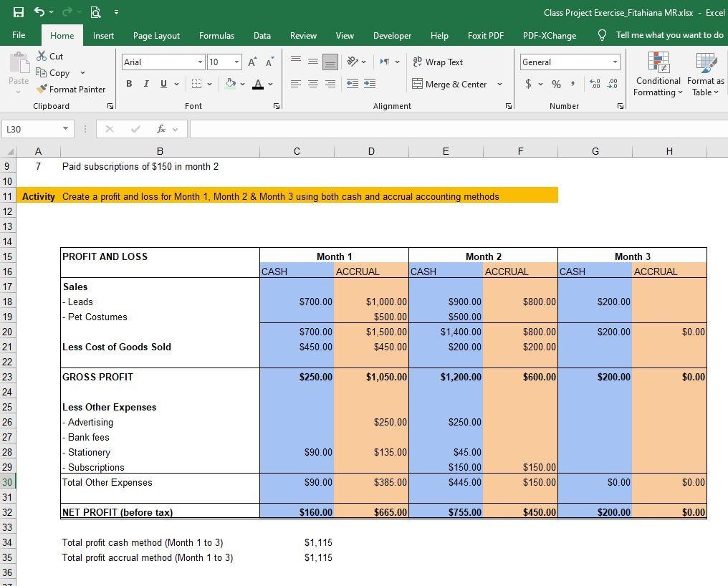
Task: Toggle italic formatting
Action: tap(146, 84)
